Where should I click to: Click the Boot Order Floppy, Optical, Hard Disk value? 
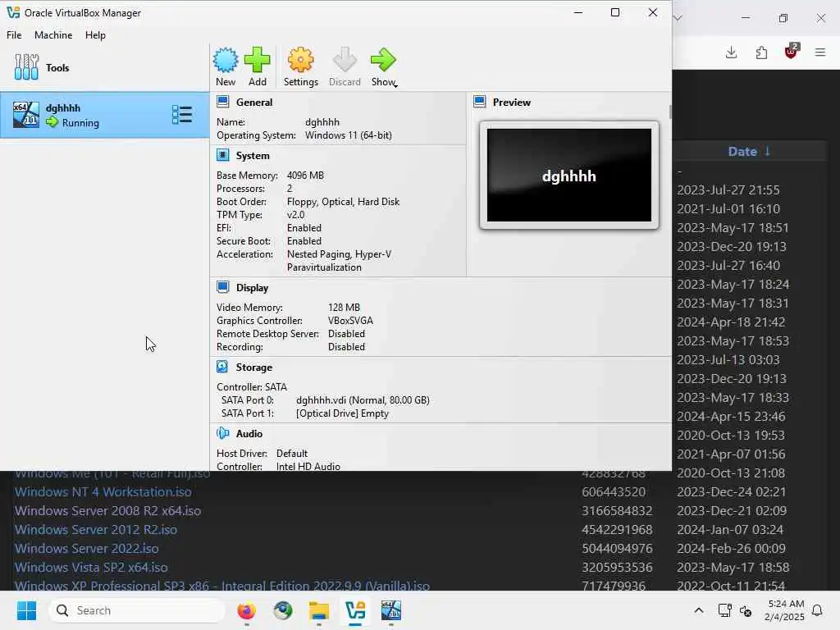click(x=344, y=202)
